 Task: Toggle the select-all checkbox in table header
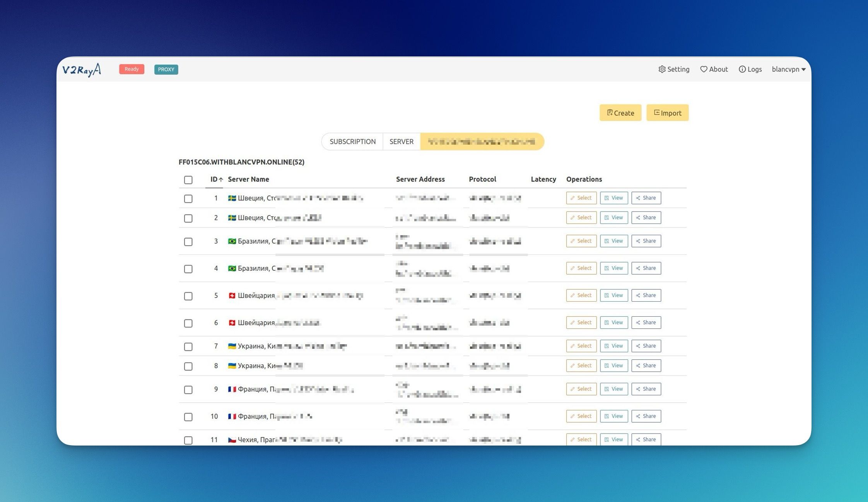(188, 180)
